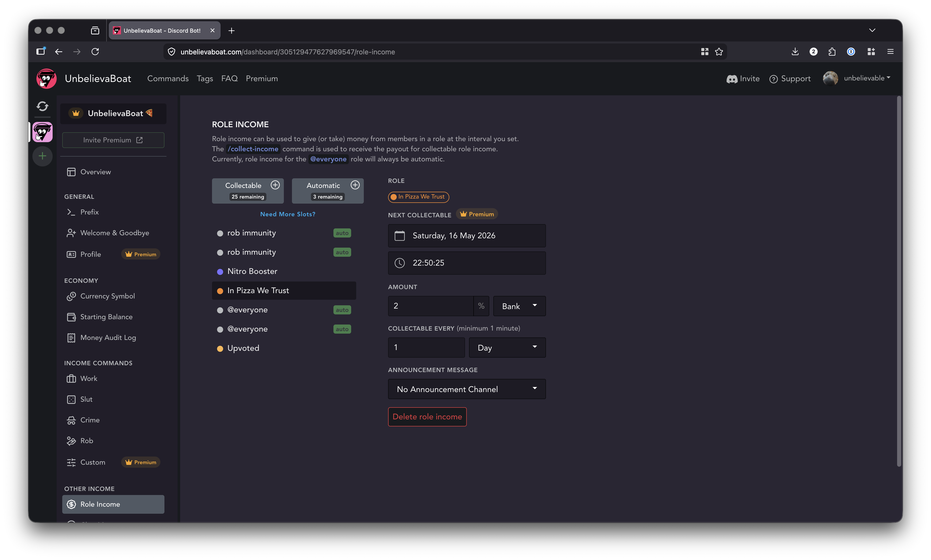Click the browser sidebar toggle icon

pos(41,51)
